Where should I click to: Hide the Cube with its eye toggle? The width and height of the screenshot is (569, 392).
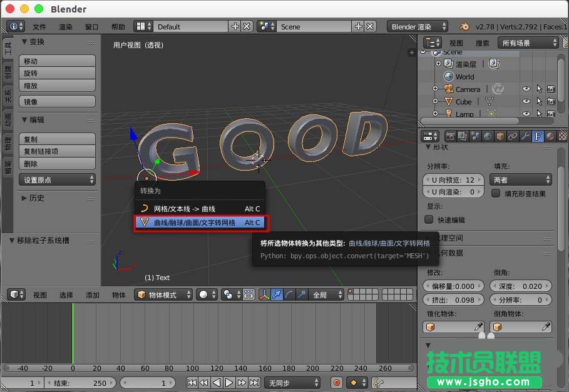[x=526, y=101]
